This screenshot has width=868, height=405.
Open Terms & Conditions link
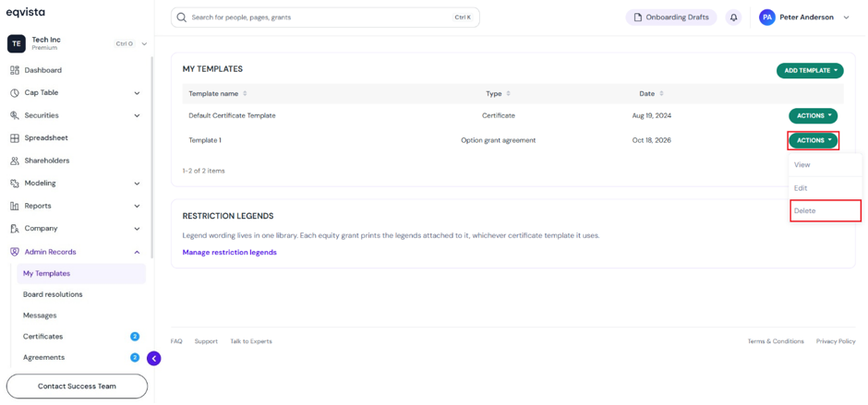click(776, 341)
